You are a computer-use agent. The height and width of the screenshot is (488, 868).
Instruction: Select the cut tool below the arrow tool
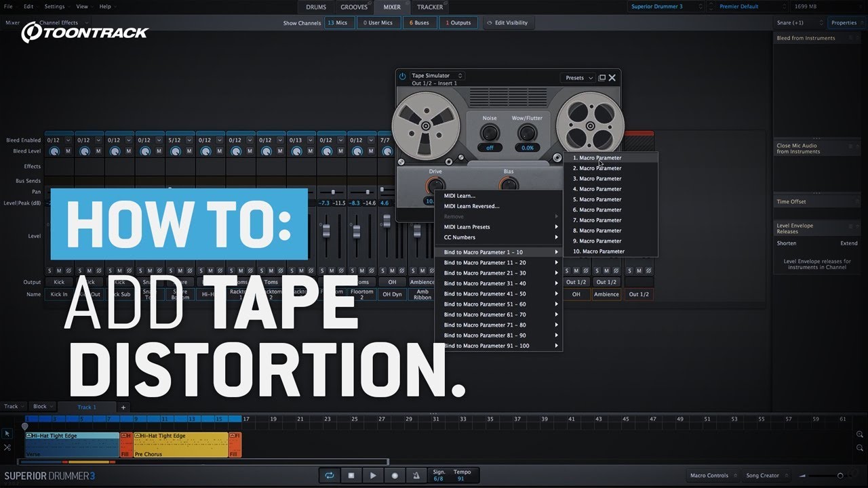point(7,448)
